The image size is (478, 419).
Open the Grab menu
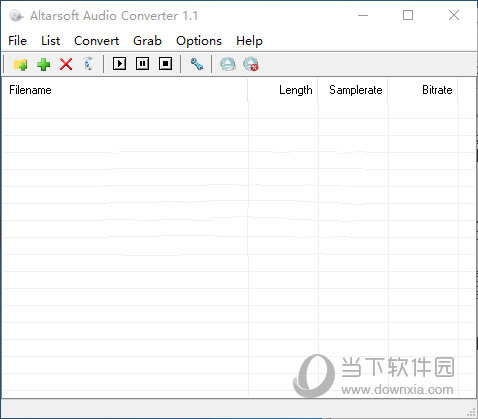pyautogui.click(x=147, y=41)
